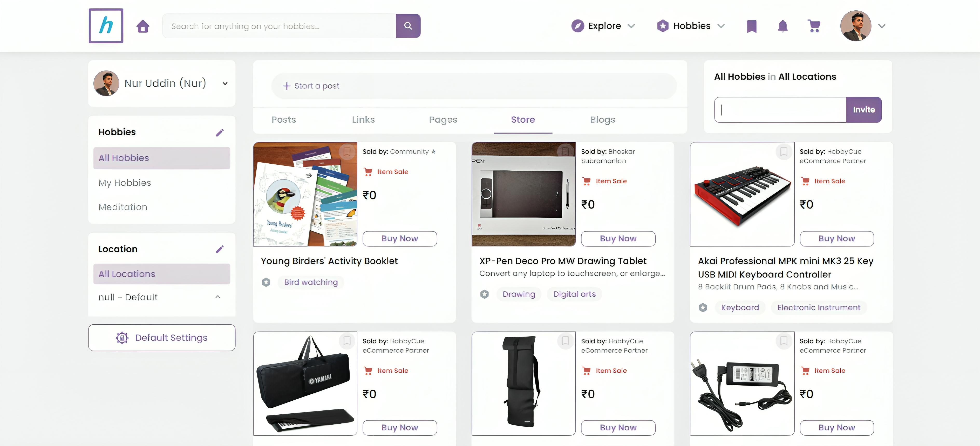Open the HobbyCue logo home page
This screenshot has height=446, width=980.
tap(106, 26)
